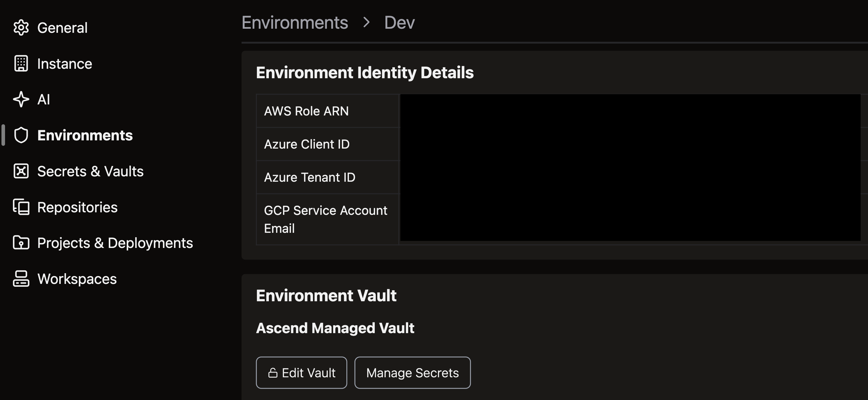Click the Workspaces server icon
This screenshot has width=868, height=400.
pos(21,279)
